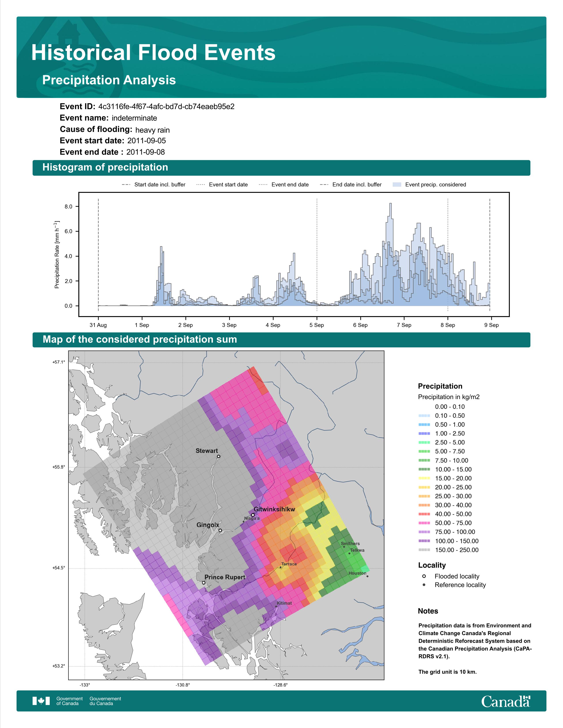Click the Reference locality legend dot
The height and width of the screenshot is (728, 563).
pyautogui.click(x=424, y=585)
